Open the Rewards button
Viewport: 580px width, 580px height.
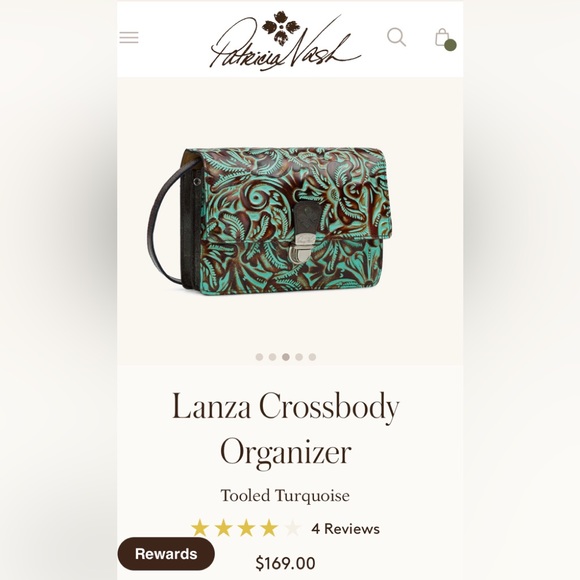pyautogui.click(x=166, y=554)
